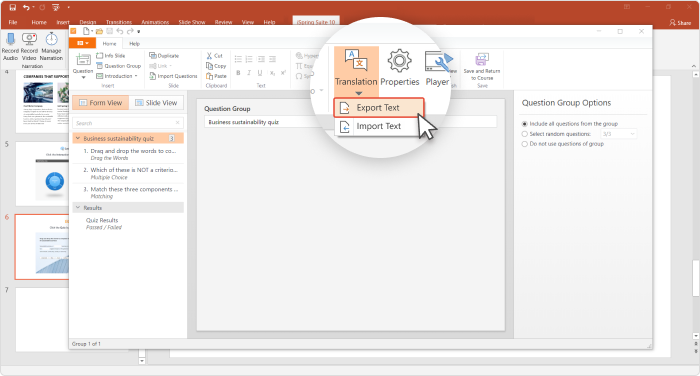Open PowerPoint Slide Show tab
Viewport: 700px width, 376px height.
(192, 22)
